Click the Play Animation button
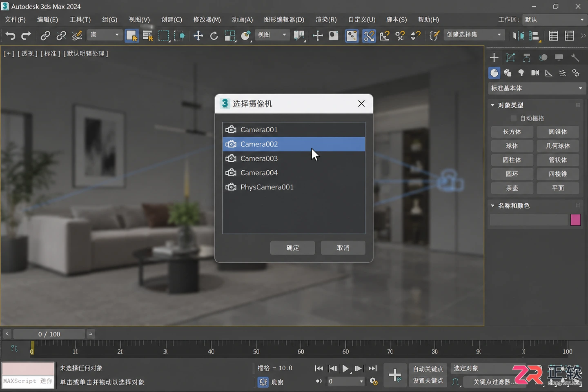 click(x=345, y=369)
